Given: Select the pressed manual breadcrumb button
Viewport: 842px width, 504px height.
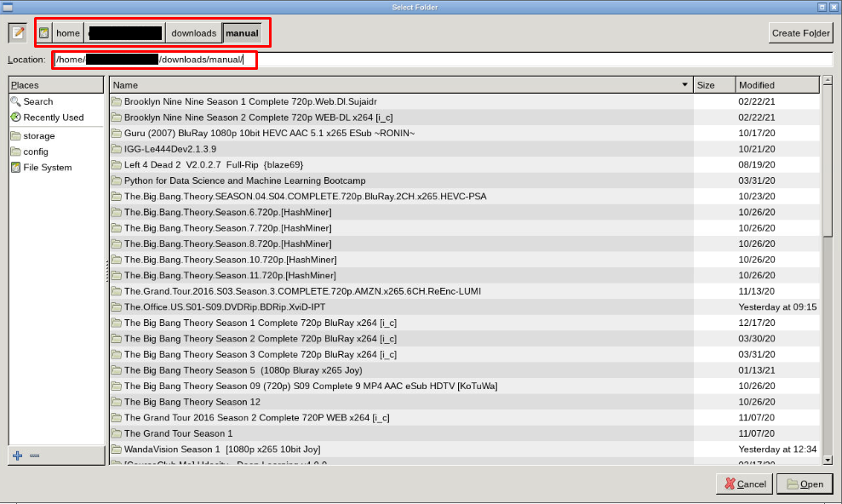Looking at the screenshot, I should pyautogui.click(x=242, y=32).
